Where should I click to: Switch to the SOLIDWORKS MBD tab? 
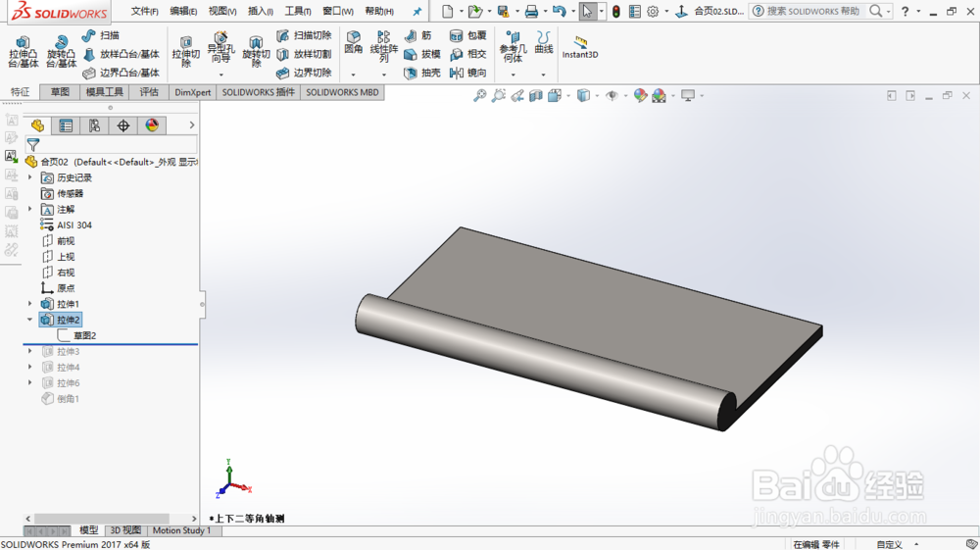pos(342,92)
